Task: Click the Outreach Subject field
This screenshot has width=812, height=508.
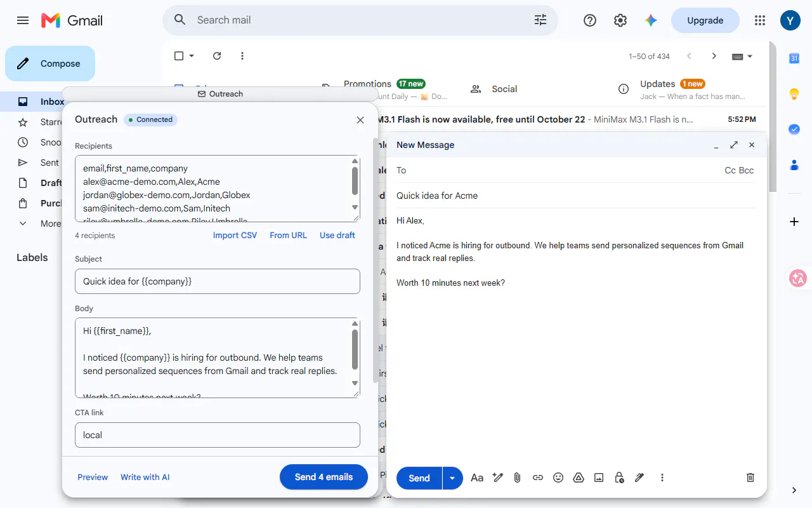Action: [218, 281]
